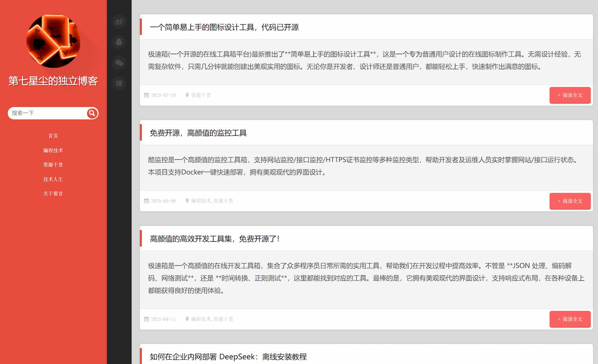Click 阅读全文 on the icon design tool post
598x364 pixels.
[570, 95]
